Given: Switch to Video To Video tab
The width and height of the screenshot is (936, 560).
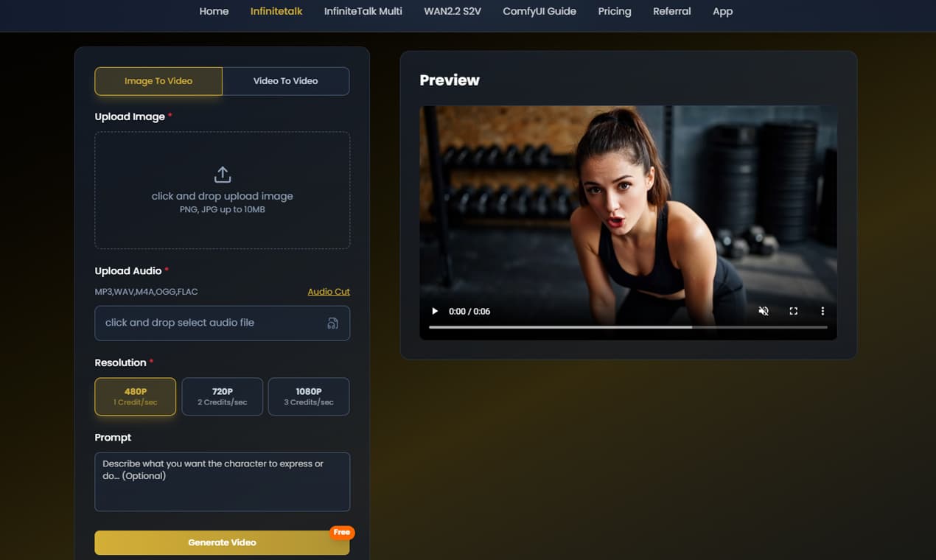Looking at the screenshot, I should 285,81.
